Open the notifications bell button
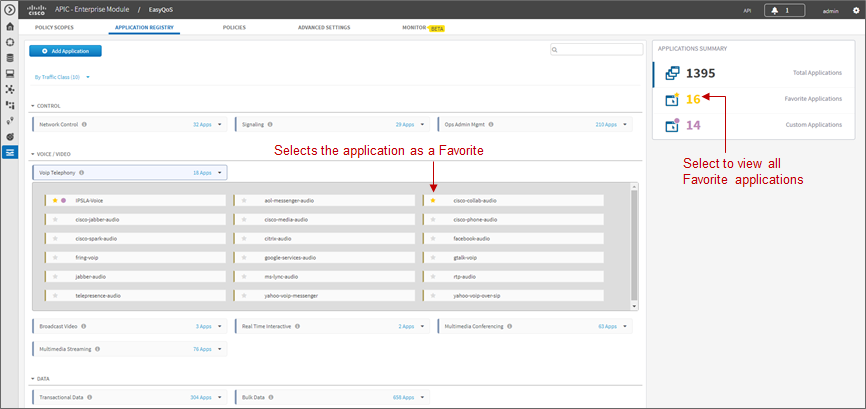The image size is (866, 409). (x=784, y=10)
